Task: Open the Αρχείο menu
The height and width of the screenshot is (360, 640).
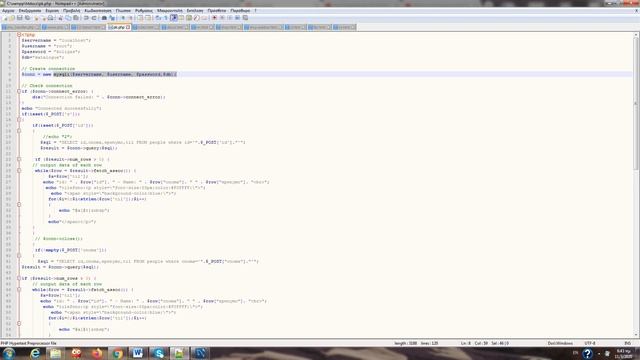Action: [8, 11]
